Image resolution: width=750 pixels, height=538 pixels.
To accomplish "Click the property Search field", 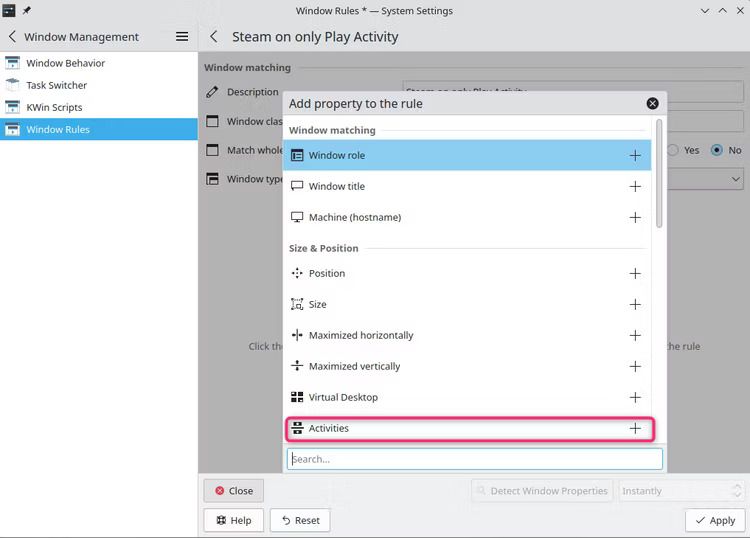I will tap(474, 459).
